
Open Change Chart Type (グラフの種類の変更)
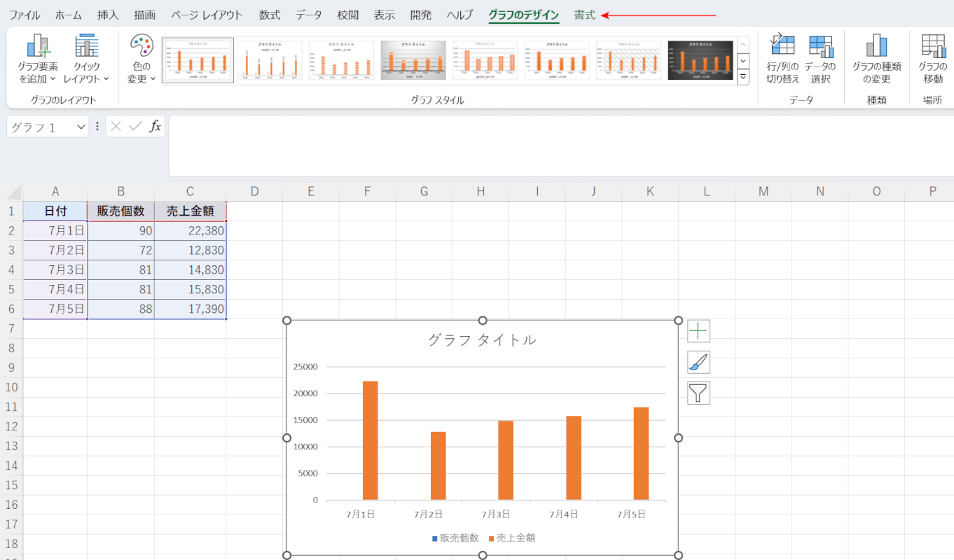point(876,59)
